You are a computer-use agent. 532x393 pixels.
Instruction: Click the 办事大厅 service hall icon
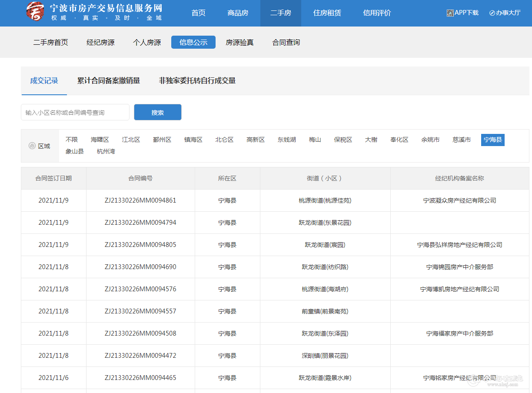point(492,13)
